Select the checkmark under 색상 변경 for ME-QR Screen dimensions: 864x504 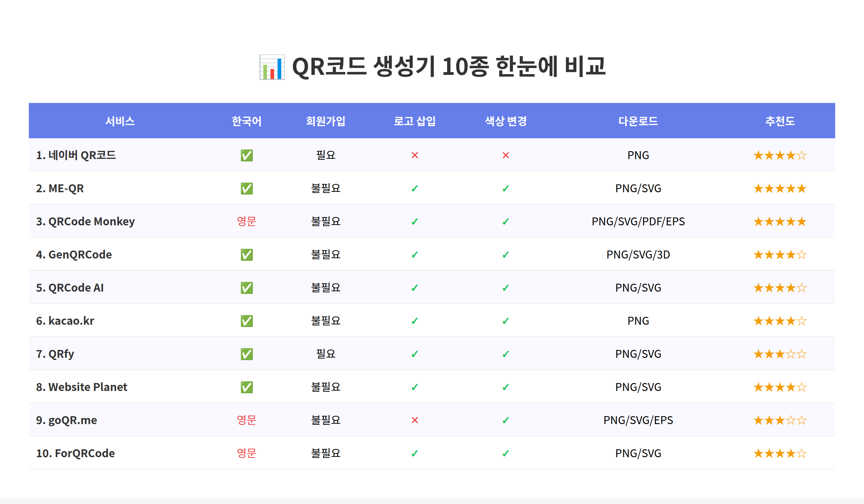505,188
